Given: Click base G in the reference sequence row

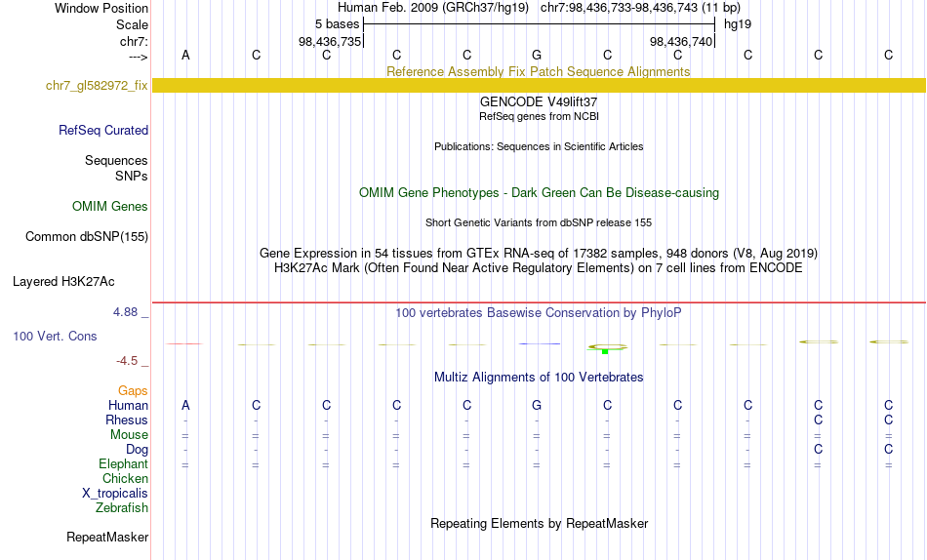Looking at the screenshot, I should pyautogui.click(x=537, y=55).
